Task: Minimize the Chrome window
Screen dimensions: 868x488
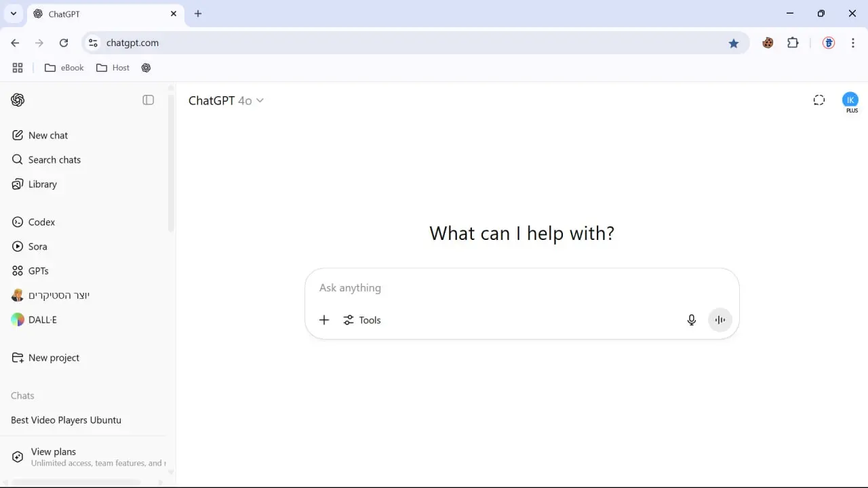Action: (789, 14)
